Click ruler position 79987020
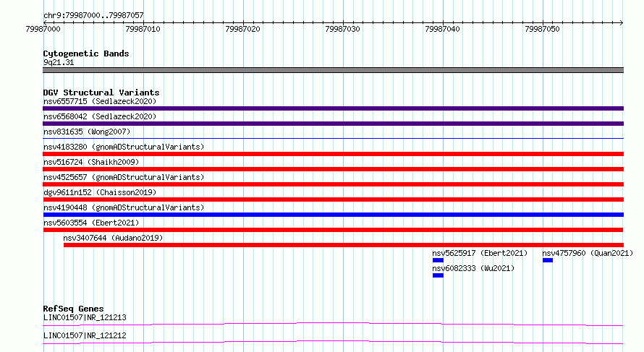644x352 pixels. [x=242, y=29]
